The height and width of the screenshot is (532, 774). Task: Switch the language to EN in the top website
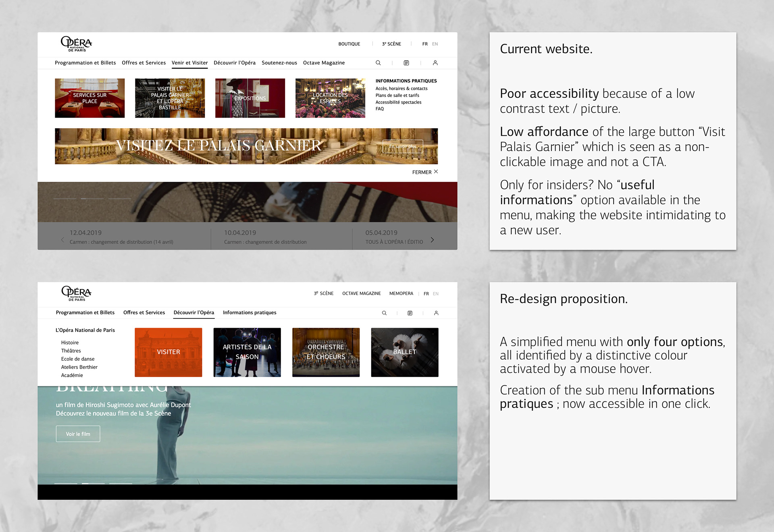435,44
